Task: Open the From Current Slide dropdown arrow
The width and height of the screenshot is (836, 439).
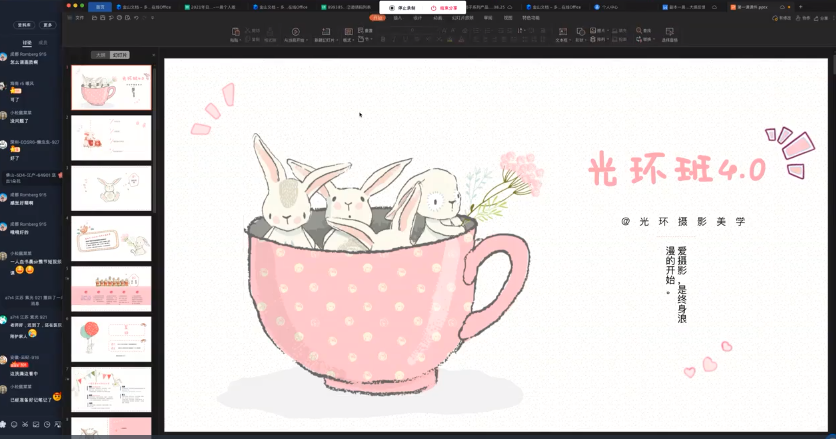Action: (x=308, y=40)
